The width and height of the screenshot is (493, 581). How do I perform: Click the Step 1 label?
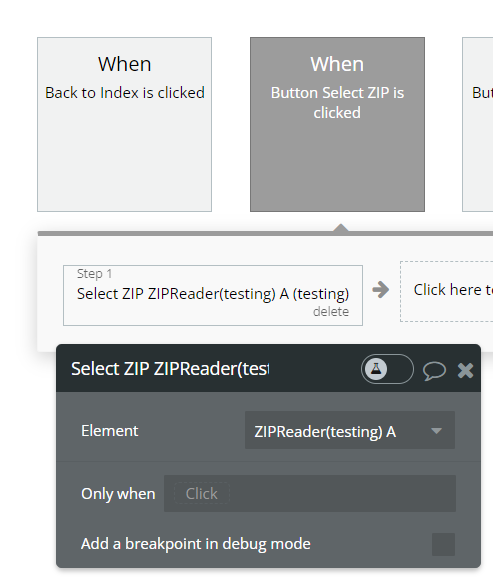[x=94, y=274]
